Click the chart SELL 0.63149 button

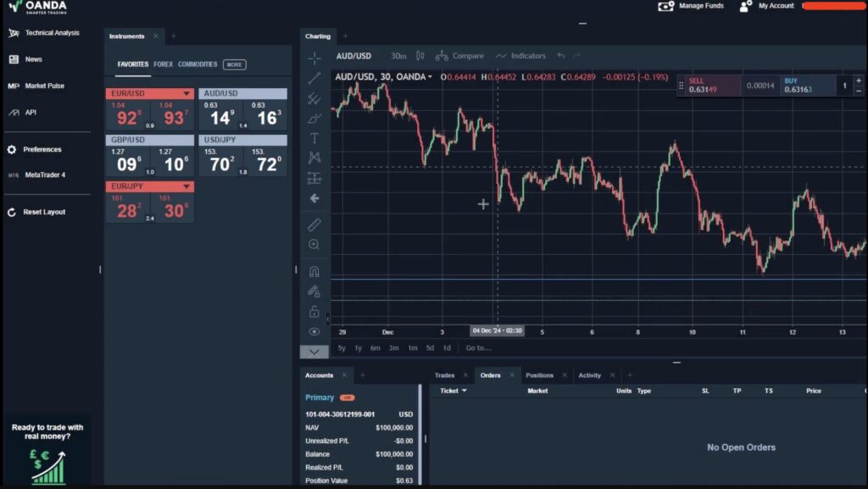click(714, 86)
